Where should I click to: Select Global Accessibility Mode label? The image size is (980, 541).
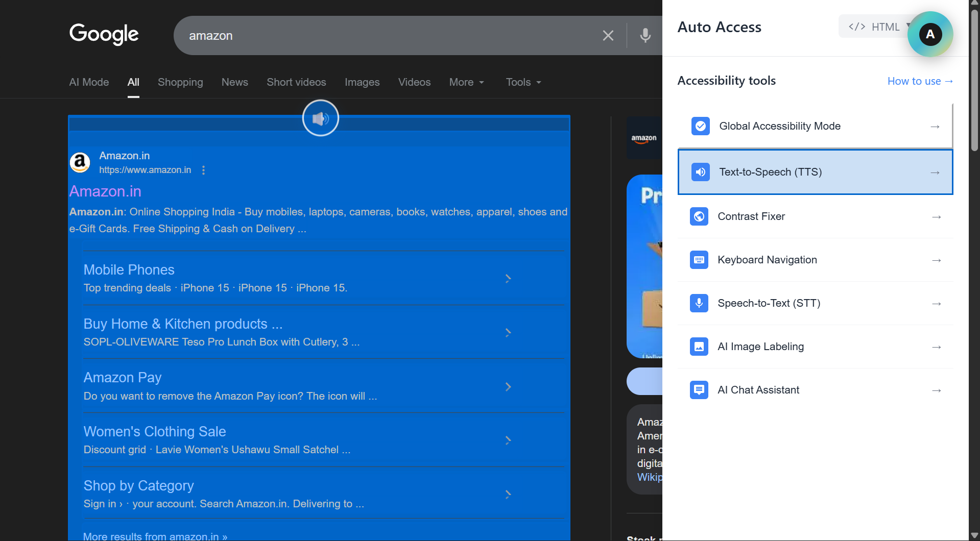pos(780,126)
